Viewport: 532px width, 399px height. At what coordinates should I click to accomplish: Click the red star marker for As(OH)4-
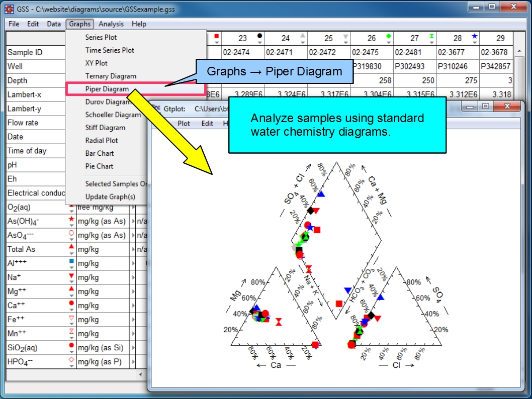coord(71,219)
